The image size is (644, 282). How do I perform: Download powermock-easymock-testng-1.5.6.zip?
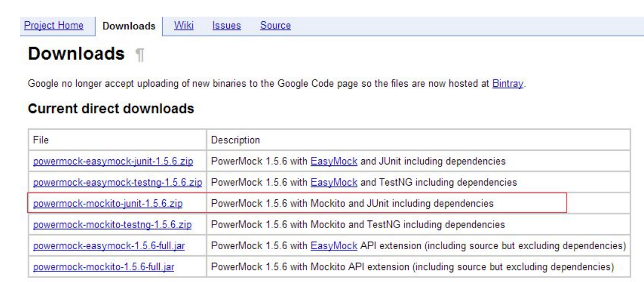[118, 183]
